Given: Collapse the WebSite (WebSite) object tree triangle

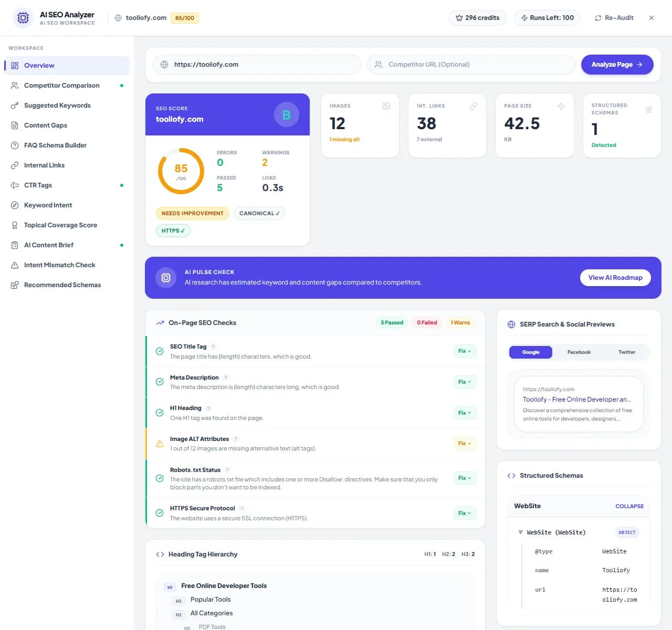Looking at the screenshot, I should click(x=520, y=532).
